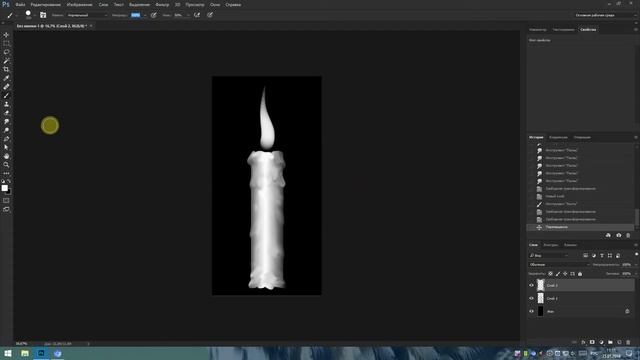The height and width of the screenshot is (360, 640).
Task: Enable airbrush build-up icon
Action: tap(197, 15)
